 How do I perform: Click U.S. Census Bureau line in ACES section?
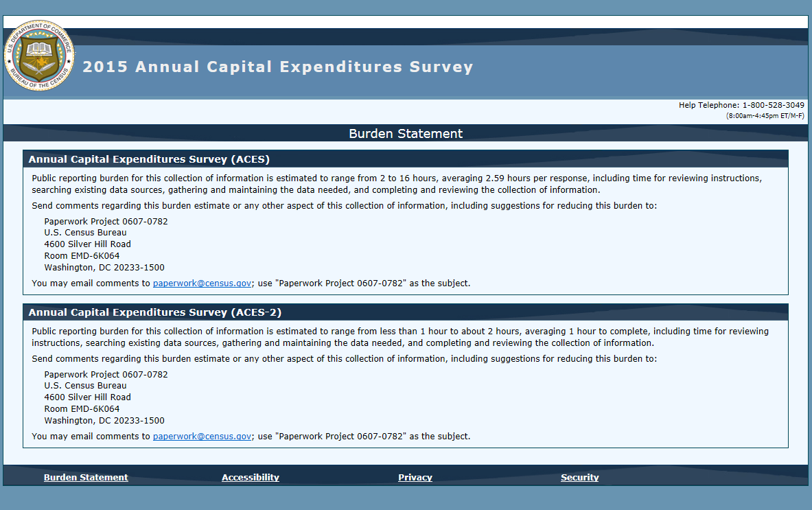tap(85, 233)
